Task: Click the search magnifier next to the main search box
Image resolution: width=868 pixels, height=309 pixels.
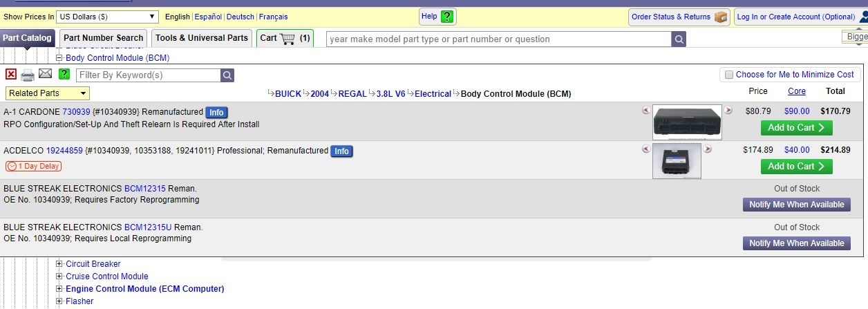Action: (x=679, y=39)
